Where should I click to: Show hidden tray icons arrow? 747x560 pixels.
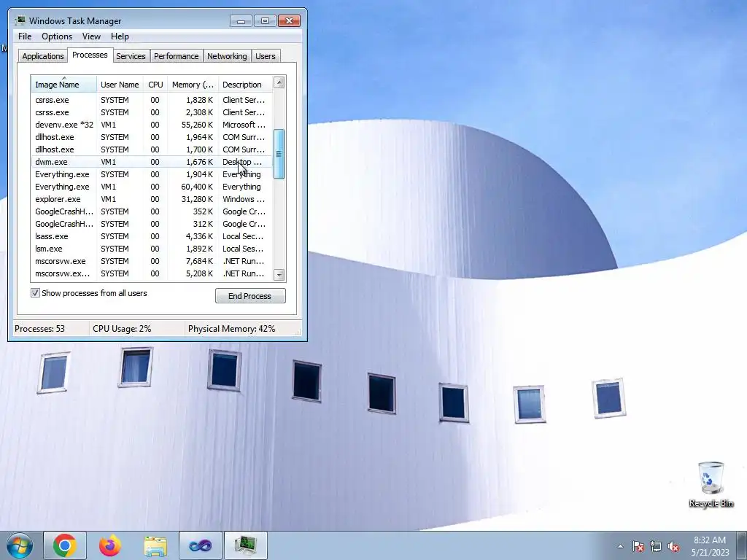click(x=620, y=546)
